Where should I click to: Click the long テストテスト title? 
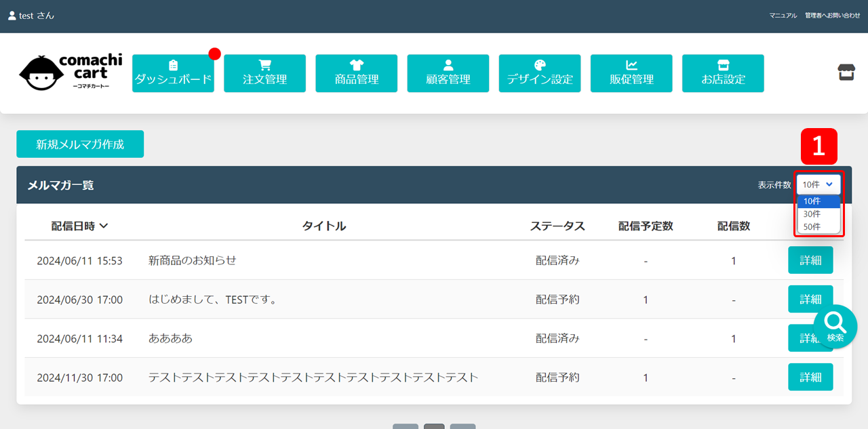[x=313, y=377]
